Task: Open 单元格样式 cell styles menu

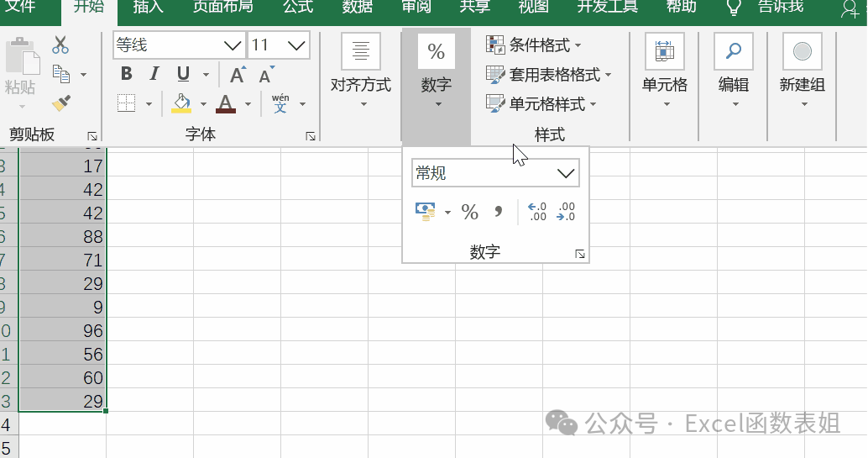Action: (x=541, y=103)
